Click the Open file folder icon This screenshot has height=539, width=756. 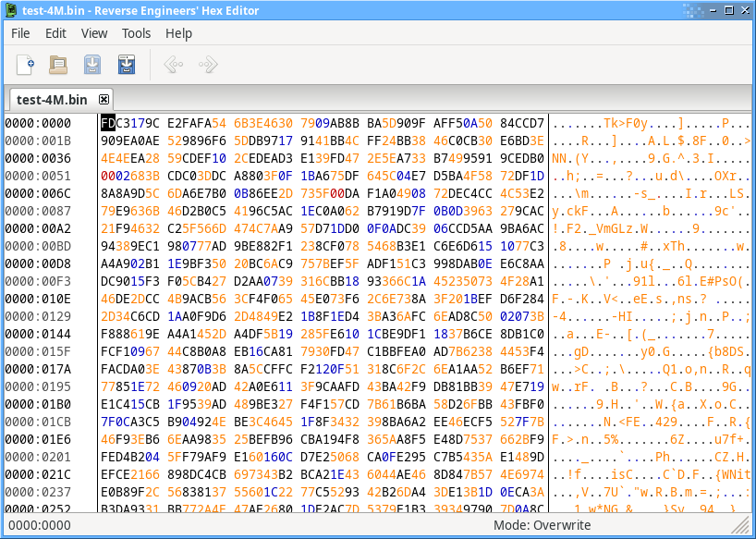(x=58, y=65)
